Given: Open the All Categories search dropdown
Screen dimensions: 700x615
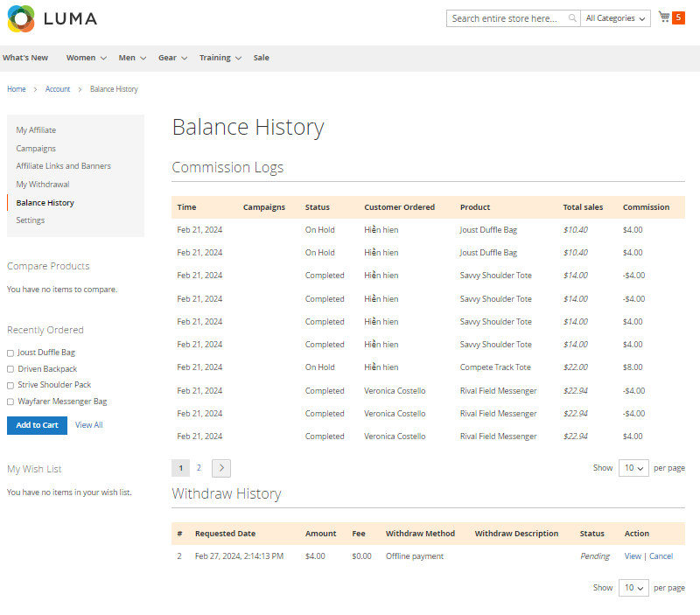Looking at the screenshot, I should (616, 18).
